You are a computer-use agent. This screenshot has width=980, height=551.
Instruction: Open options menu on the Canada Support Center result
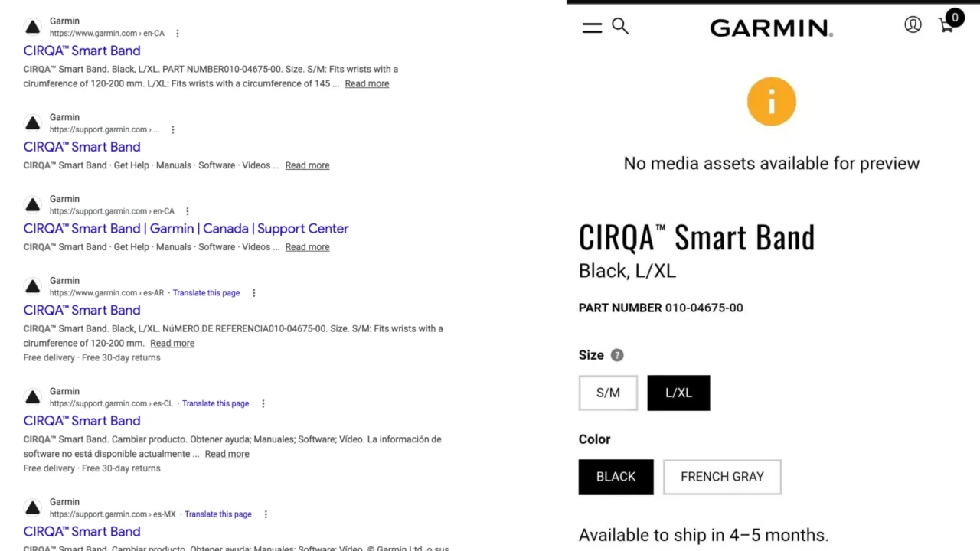click(x=187, y=211)
